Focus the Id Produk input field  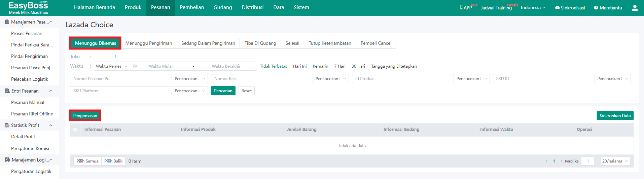pos(403,79)
